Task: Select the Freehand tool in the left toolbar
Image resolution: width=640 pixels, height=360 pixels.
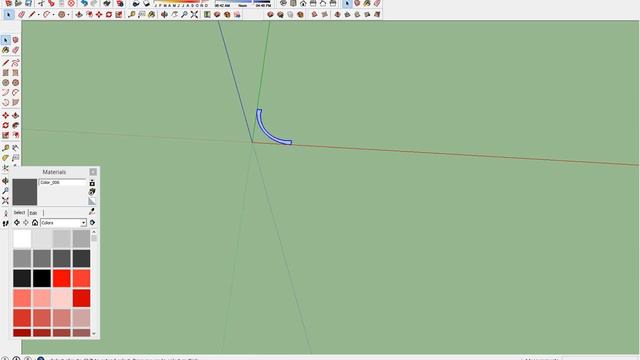Action: (16, 63)
